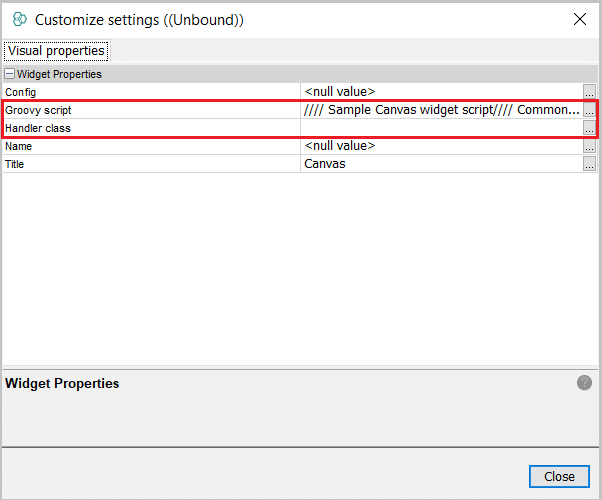This screenshot has width=602, height=500.
Task: Click the empty Handler class value field
Action: coord(440,128)
